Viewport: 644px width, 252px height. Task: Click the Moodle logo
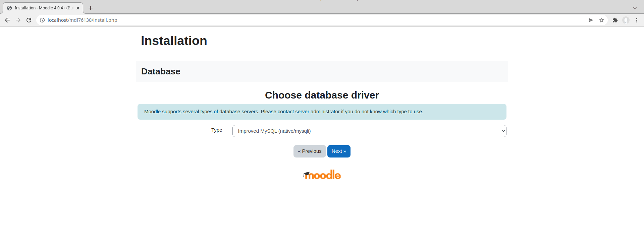pos(322,175)
